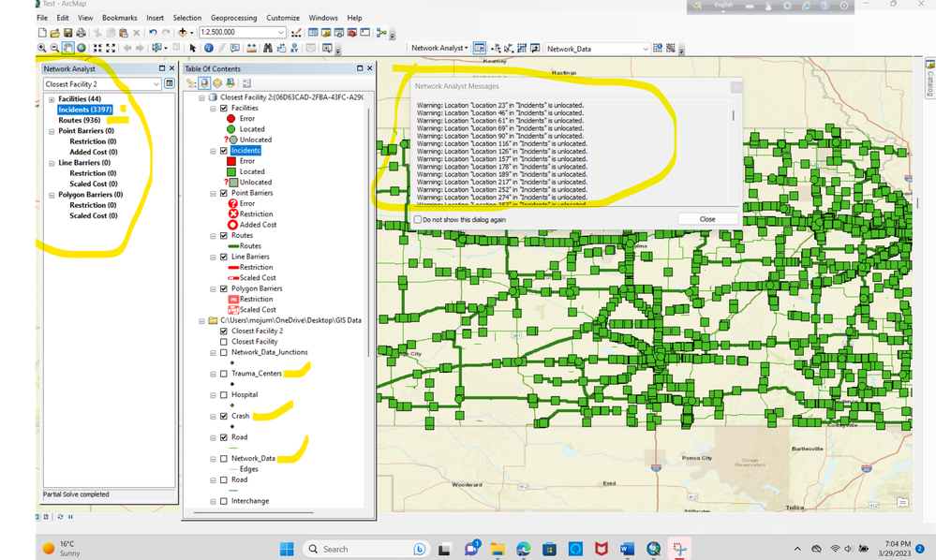
Task: Open the Catalog side tab
Action: (929, 80)
